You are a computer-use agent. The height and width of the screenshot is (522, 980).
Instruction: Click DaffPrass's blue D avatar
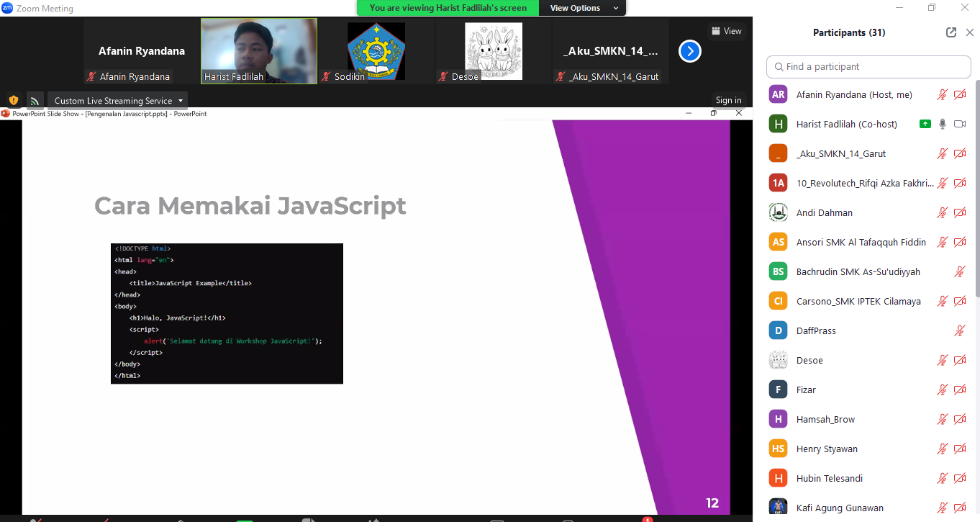778,330
